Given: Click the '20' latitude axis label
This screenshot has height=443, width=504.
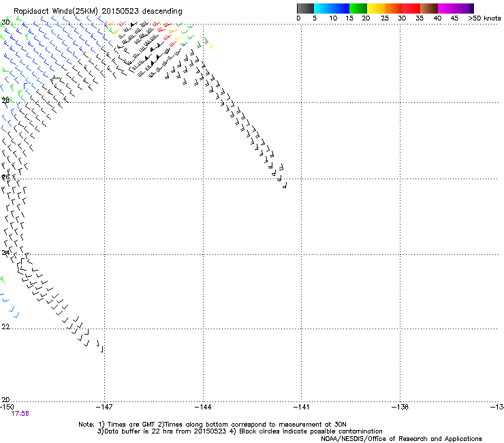Looking at the screenshot, I should click(5, 399).
